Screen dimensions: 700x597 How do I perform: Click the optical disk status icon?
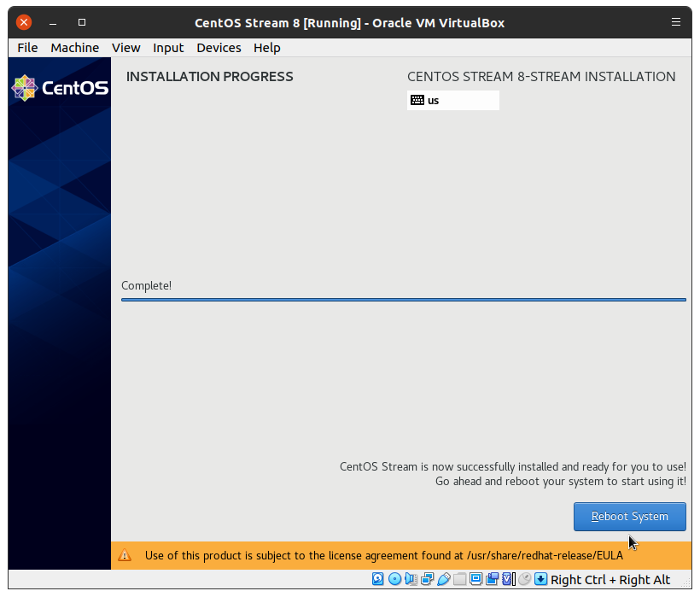pyautogui.click(x=394, y=579)
